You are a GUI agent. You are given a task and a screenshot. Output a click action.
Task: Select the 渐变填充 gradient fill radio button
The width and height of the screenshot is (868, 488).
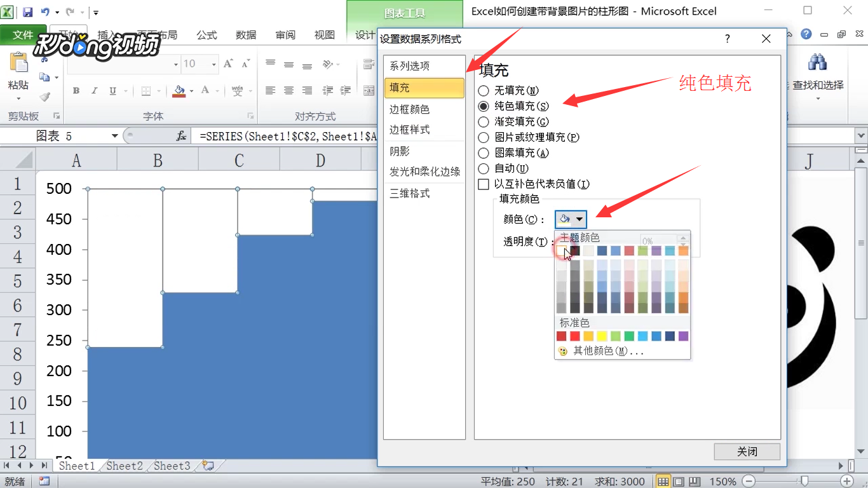484,121
